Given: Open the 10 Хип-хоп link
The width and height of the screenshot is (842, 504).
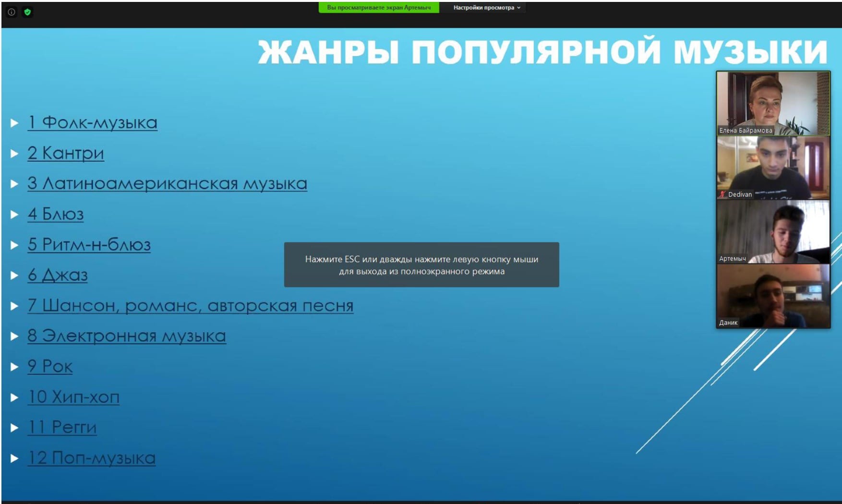Looking at the screenshot, I should (x=73, y=397).
